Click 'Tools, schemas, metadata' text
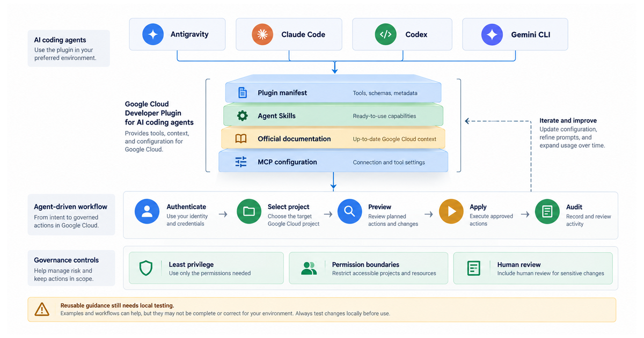This screenshot has width=644, height=338. point(385,93)
